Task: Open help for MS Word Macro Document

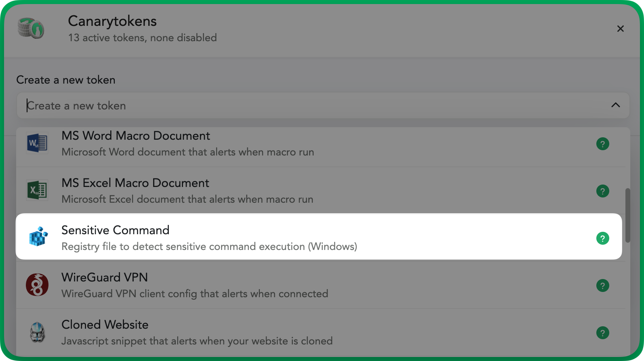Action: (602, 144)
